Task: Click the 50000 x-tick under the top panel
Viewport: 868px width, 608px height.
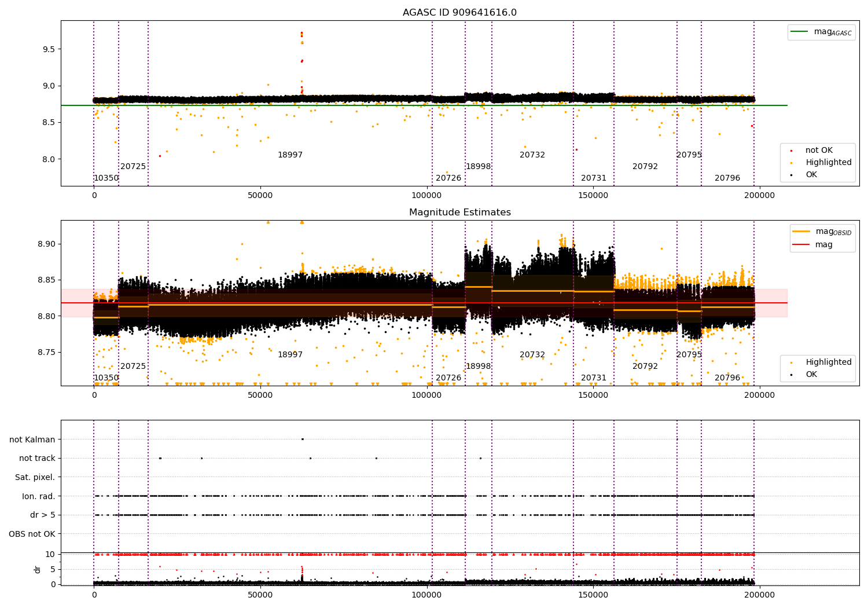Action: (x=260, y=196)
